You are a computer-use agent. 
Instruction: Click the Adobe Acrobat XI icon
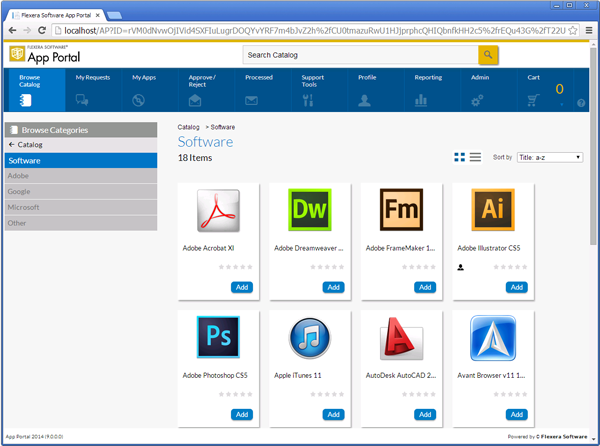[218, 210]
